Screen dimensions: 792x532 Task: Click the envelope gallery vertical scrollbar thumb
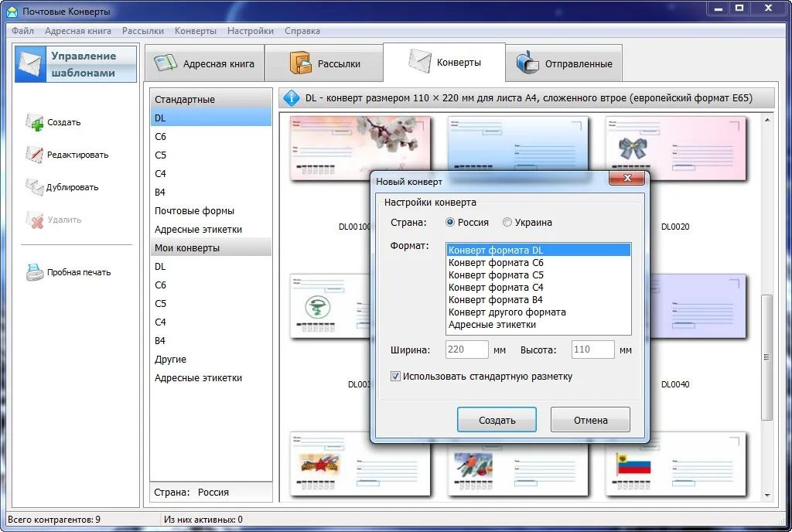pyautogui.click(x=766, y=357)
